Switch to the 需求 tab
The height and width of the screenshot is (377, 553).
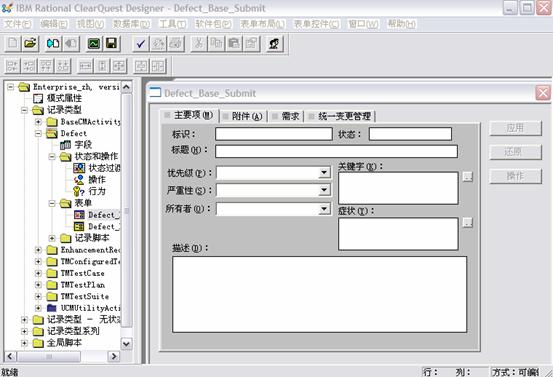coord(286,116)
